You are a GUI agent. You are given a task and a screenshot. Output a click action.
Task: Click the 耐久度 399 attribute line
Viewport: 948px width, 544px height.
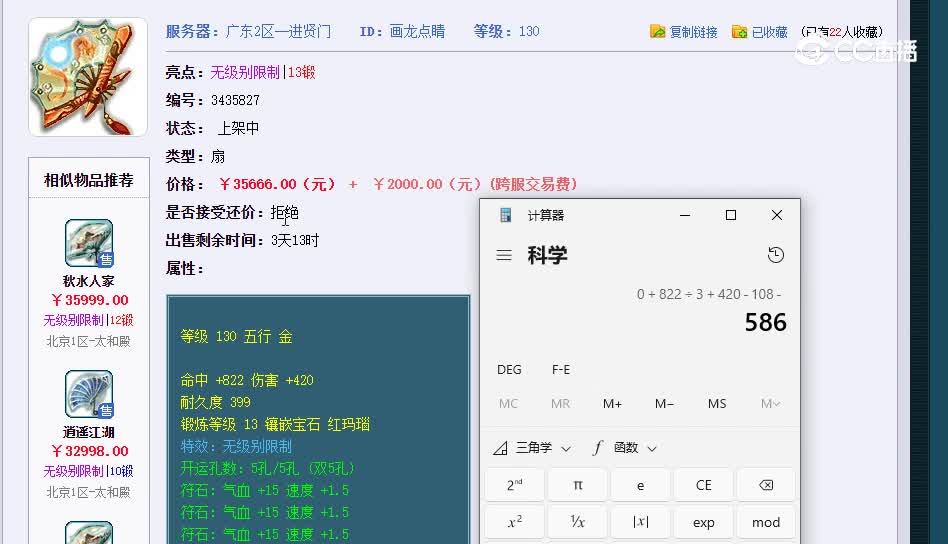click(x=215, y=403)
